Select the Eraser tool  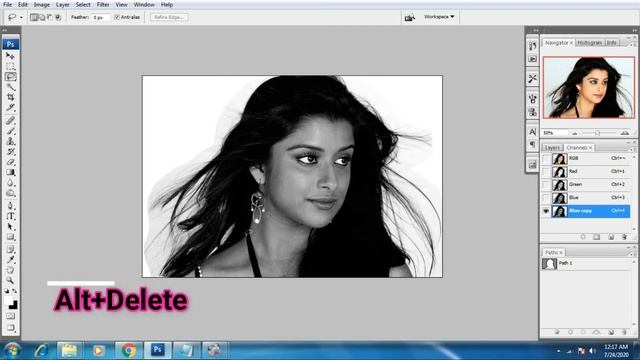point(10,162)
